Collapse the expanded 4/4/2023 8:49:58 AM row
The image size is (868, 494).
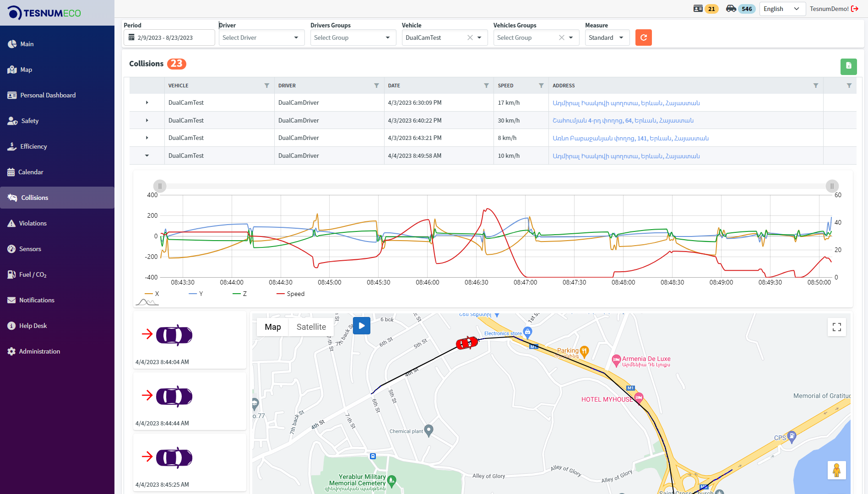point(146,156)
